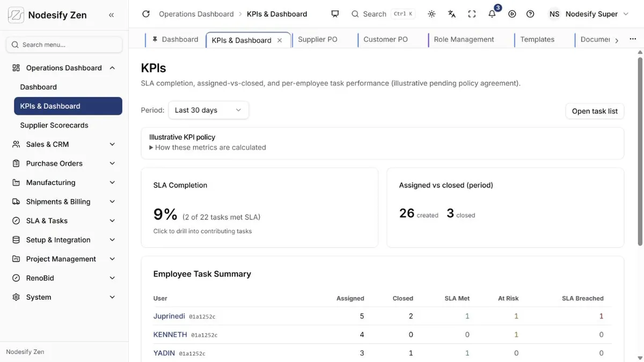Open tab options three-dots menu
The image size is (644, 362).
pos(633,39)
